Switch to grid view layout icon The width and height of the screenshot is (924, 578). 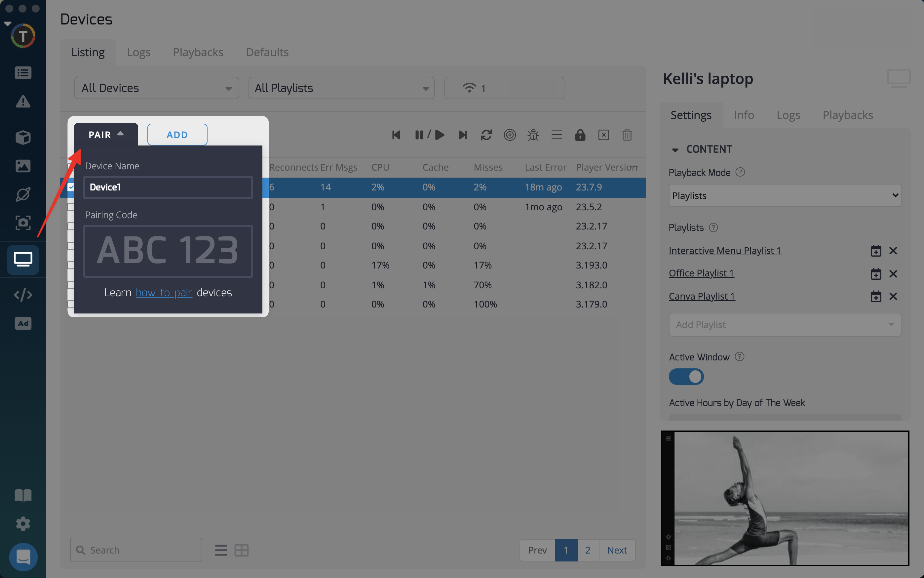tap(241, 550)
